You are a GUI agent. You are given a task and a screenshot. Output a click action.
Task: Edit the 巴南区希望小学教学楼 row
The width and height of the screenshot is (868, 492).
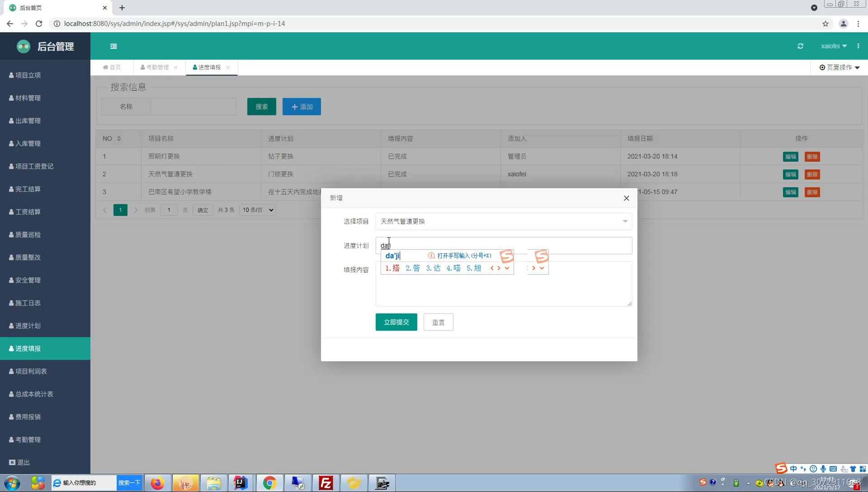pos(790,192)
